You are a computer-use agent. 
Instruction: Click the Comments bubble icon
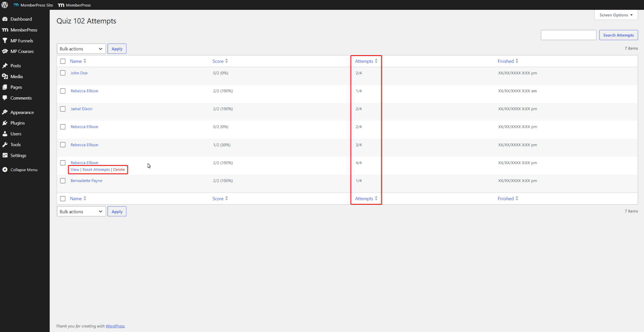(5, 98)
